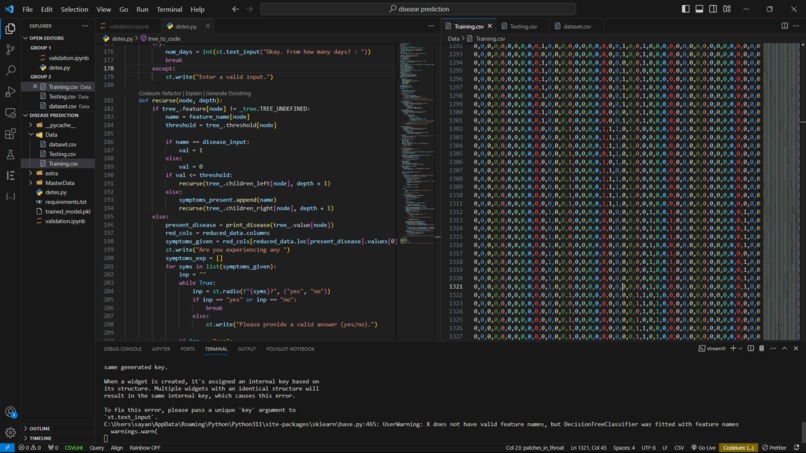Collapse the Data folder
Image resolution: width=806 pixels, height=453 pixels.
click(x=51, y=135)
